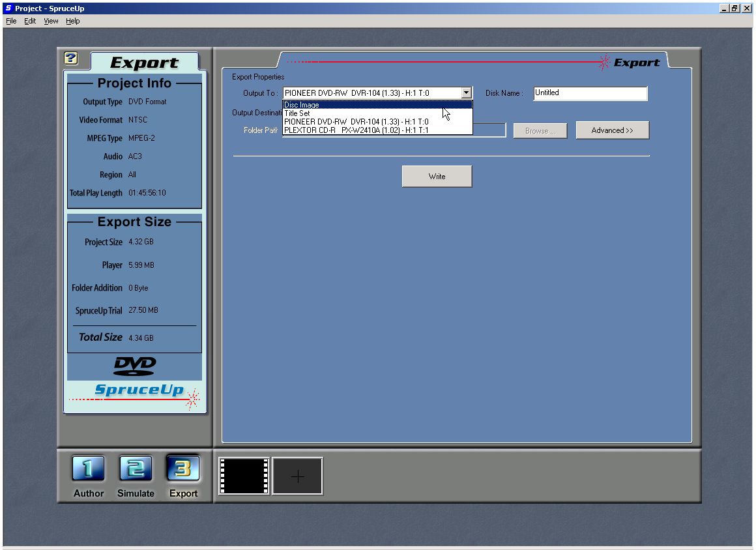Go to the Author step 1 icon

tap(88, 469)
